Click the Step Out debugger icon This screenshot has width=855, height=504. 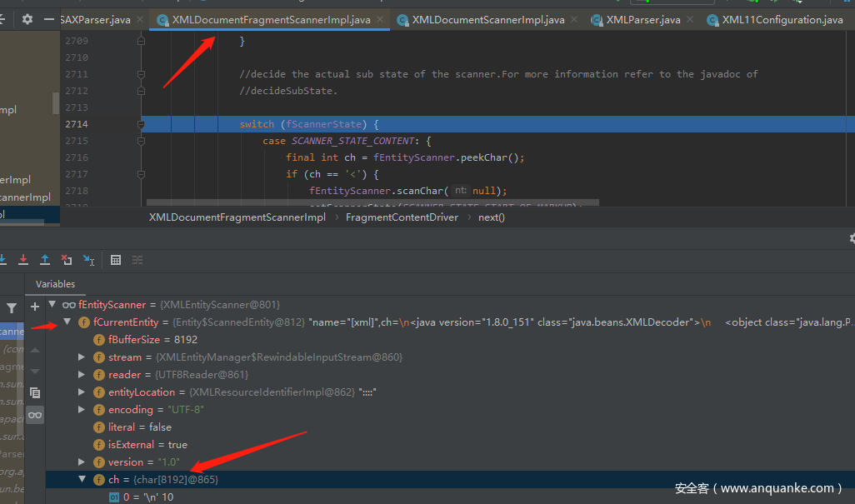(45, 260)
